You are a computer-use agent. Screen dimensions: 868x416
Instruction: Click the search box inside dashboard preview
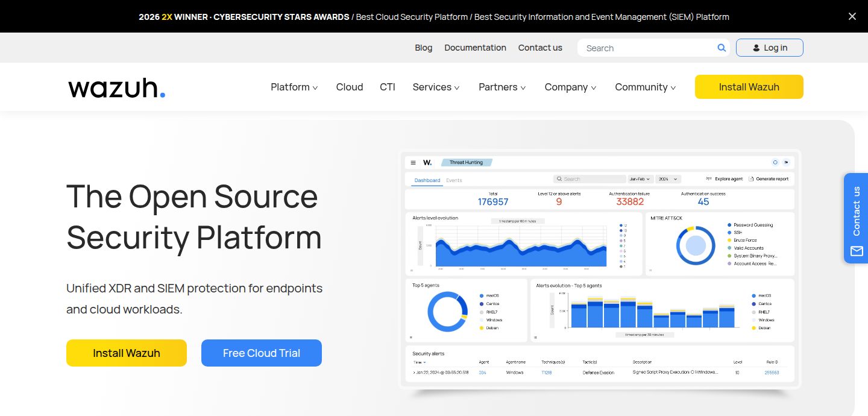pyautogui.click(x=590, y=179)
